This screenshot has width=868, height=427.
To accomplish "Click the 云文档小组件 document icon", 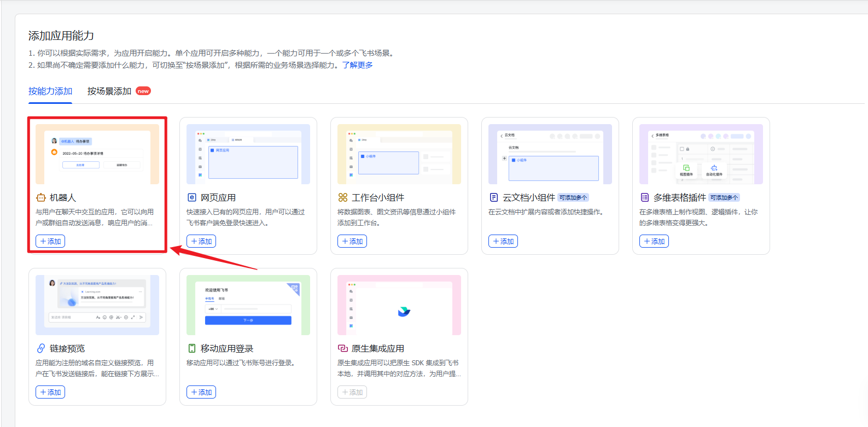I will [x=494, y=197].
